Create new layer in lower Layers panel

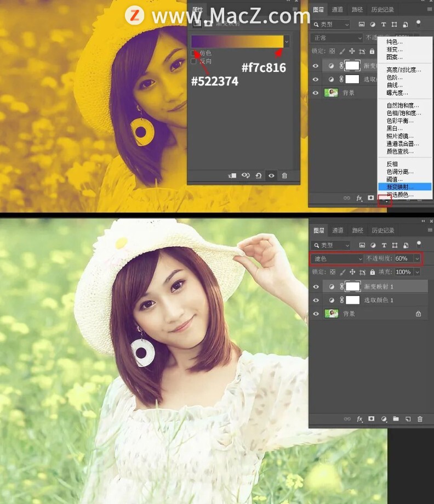pyautogui.click(x=408, y=419)
